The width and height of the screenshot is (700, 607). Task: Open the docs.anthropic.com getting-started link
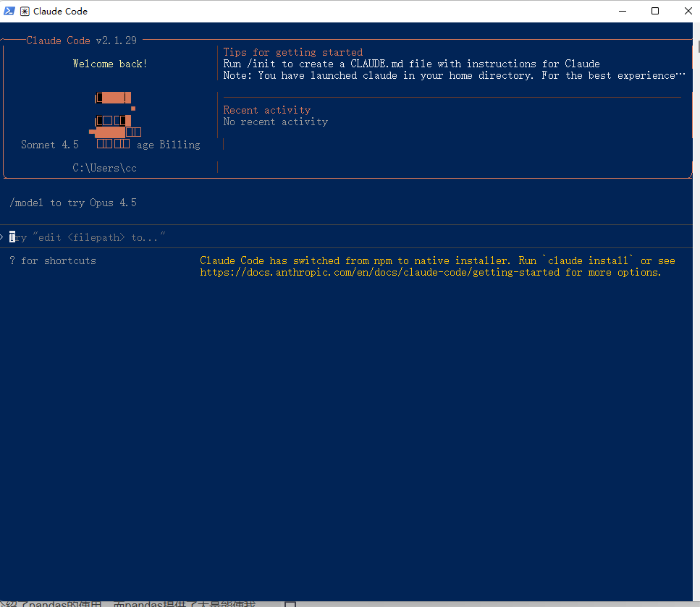click(379, 272)
